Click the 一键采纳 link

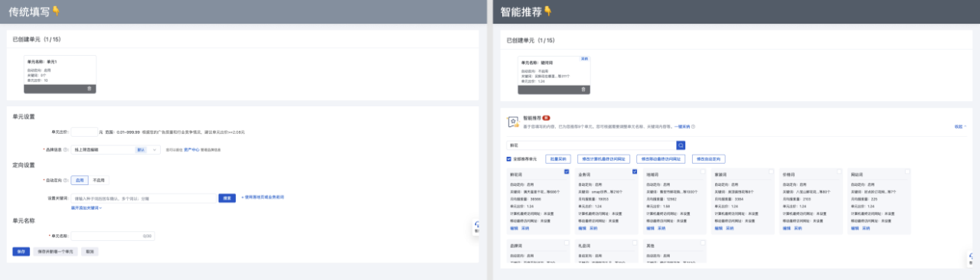[x=682, y=126]
